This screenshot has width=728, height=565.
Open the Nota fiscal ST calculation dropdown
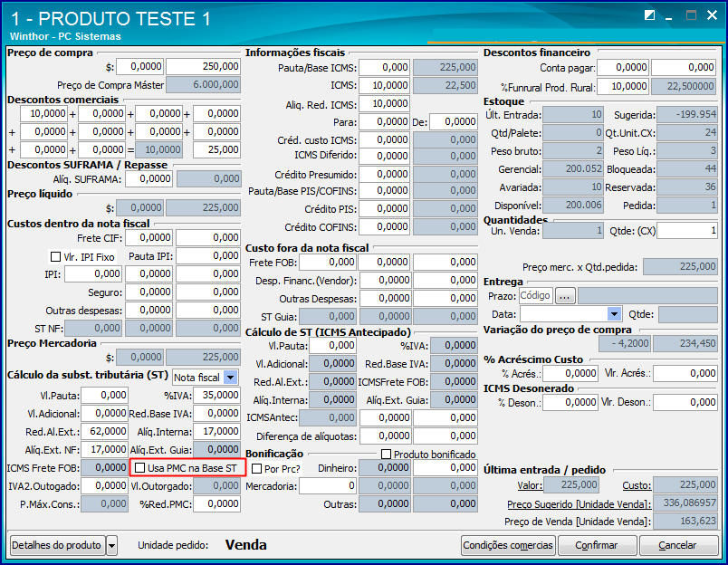(230, 378)
